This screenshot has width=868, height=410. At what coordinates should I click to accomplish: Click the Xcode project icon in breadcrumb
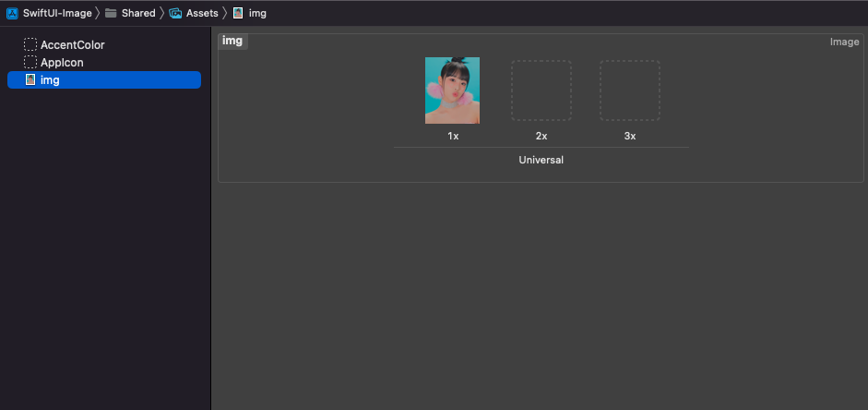click(12, 13)
